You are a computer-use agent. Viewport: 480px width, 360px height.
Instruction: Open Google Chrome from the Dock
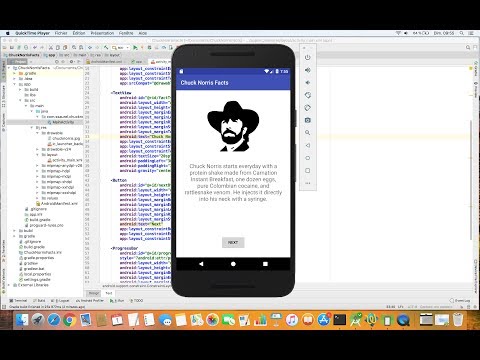(69, 320)
